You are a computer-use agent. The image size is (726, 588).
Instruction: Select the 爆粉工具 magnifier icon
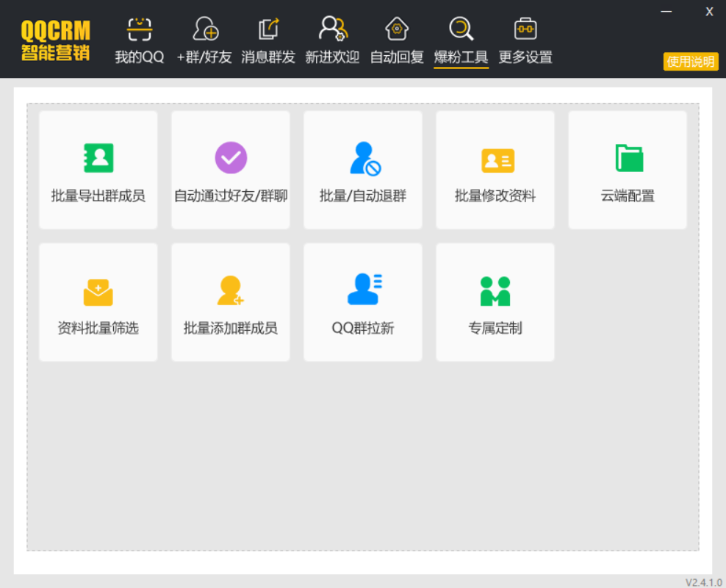461,29
